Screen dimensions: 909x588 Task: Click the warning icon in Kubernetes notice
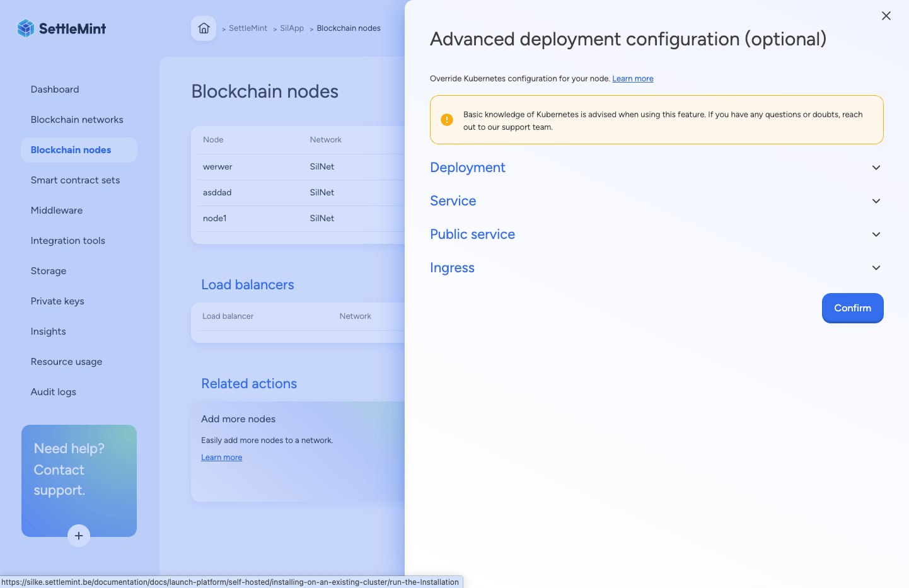pyautogui.click(x=447, y=120)
